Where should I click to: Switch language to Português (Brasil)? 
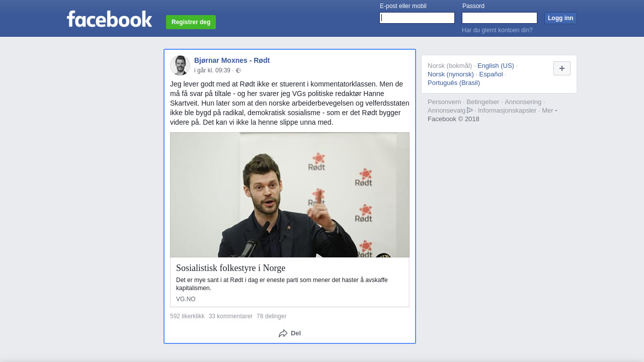tap(454, 83)
